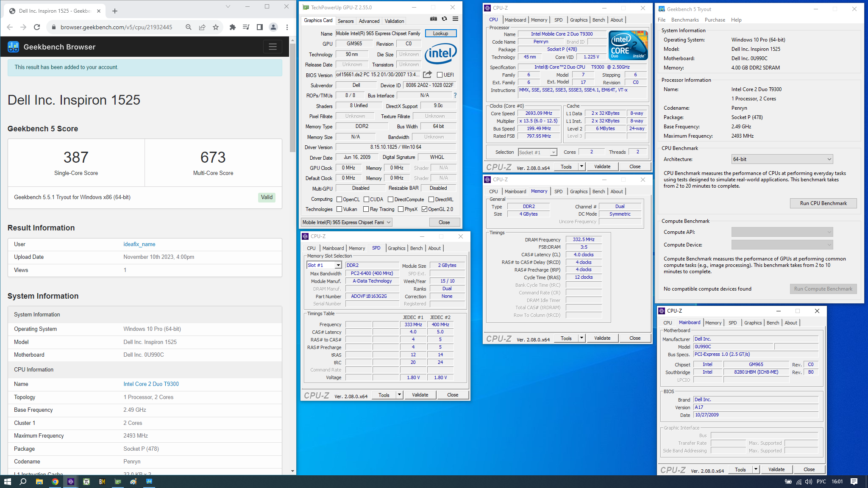Image resolution: width=868 pixels, height=488 pixels.
Task: Switch to the Sensors tab in GPU-Z
Action: pyautogui.click(x=345, y=21)
